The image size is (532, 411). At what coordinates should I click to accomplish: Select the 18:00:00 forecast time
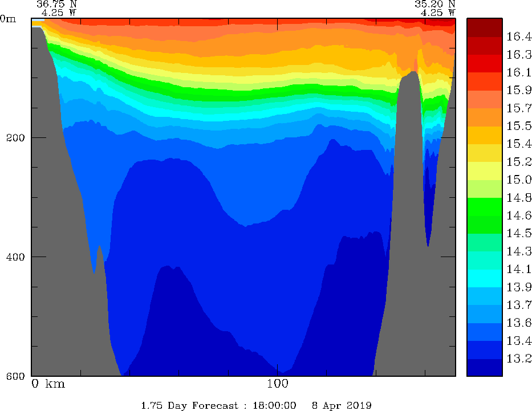pos(274,405)
